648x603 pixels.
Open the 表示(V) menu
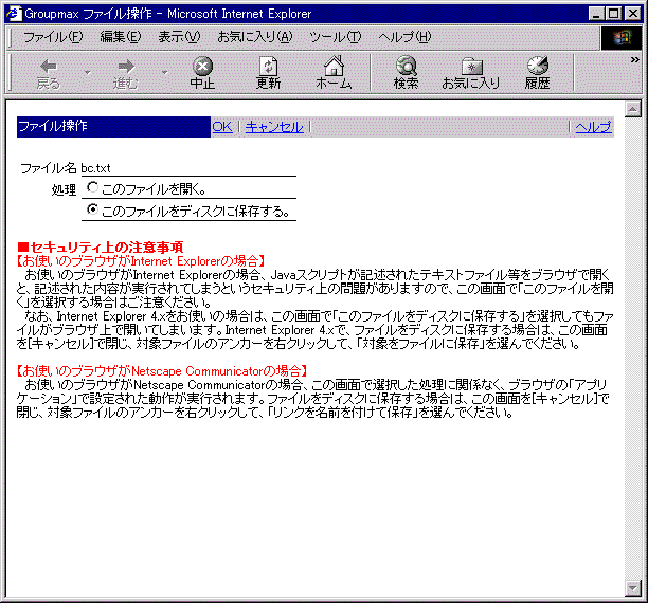pos(179,37)
